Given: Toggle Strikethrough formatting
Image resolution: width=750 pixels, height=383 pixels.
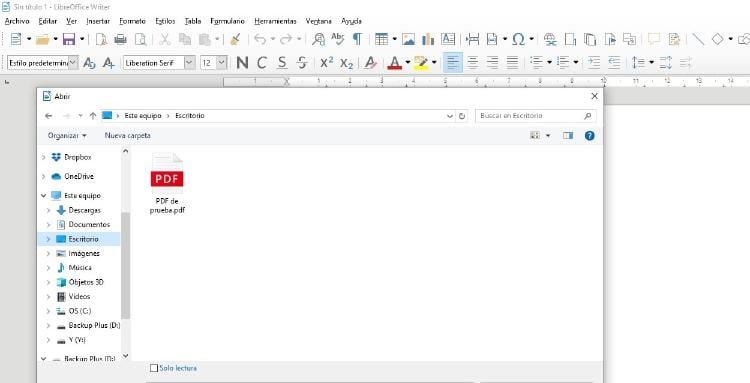Looking at the screenshot, I should [302, 63].
